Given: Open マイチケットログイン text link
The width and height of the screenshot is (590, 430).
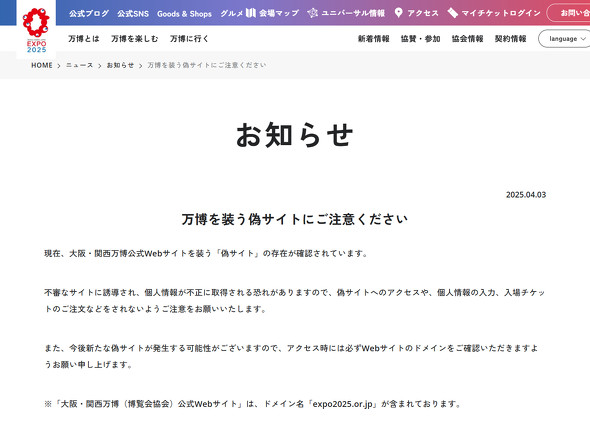Looking at the screenshot, I should point(501,14).
